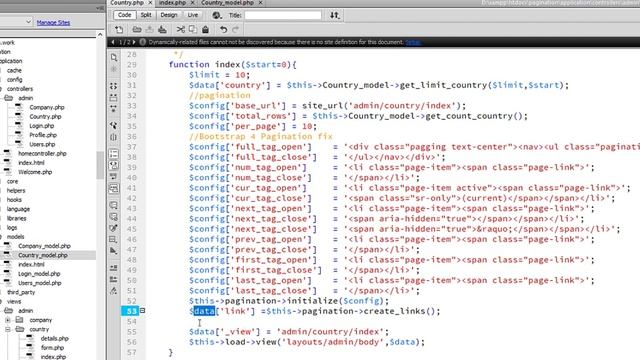Toggle Syntax Error Alerts icon

(x=113, y=188)
